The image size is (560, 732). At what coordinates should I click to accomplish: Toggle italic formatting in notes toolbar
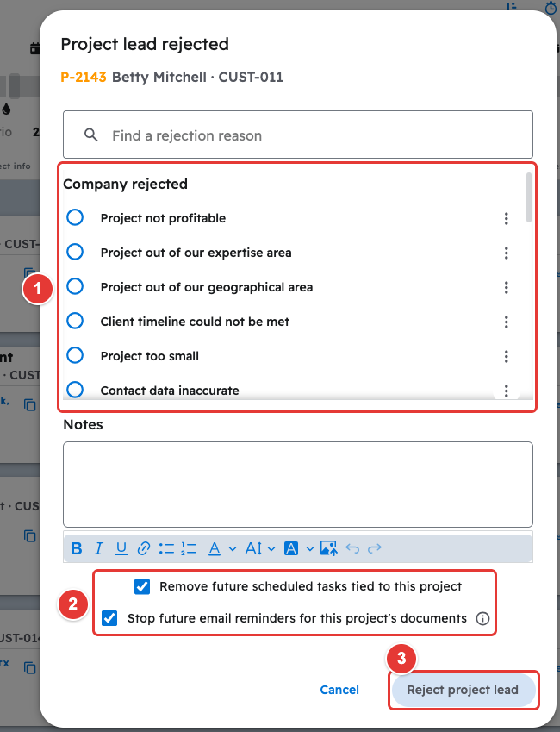tap(98, 548)
